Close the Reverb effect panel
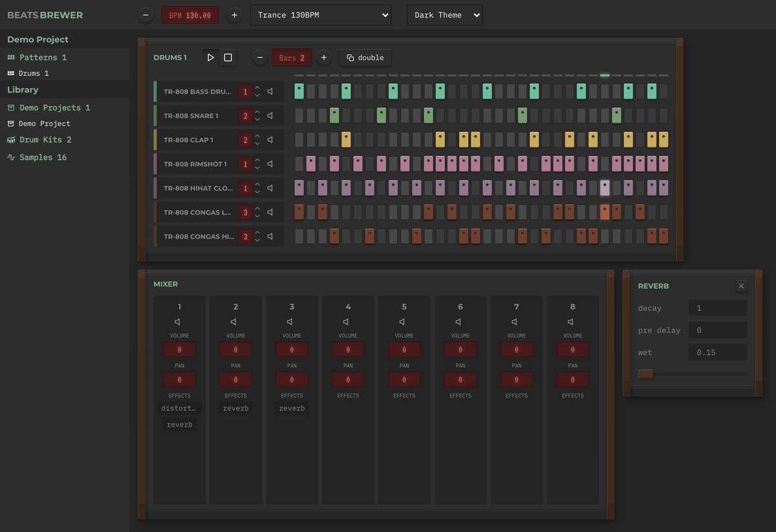 [x=741, y=286]
